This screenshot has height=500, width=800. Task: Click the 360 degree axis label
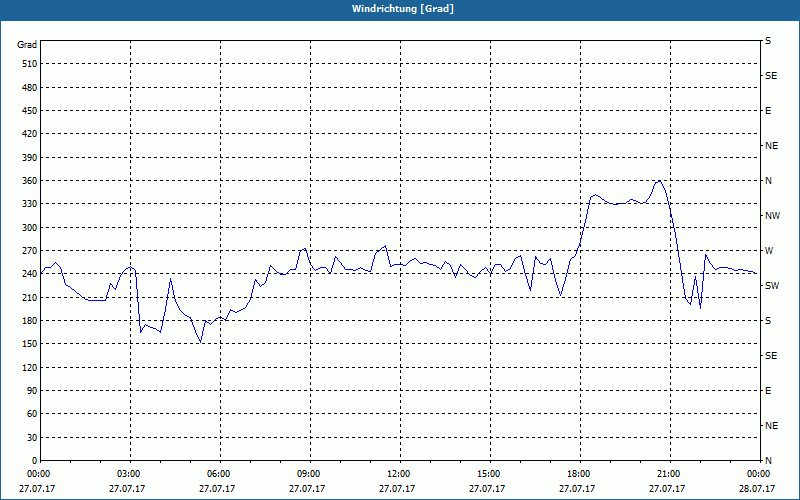pyautogui.click(x=29, y=181)
